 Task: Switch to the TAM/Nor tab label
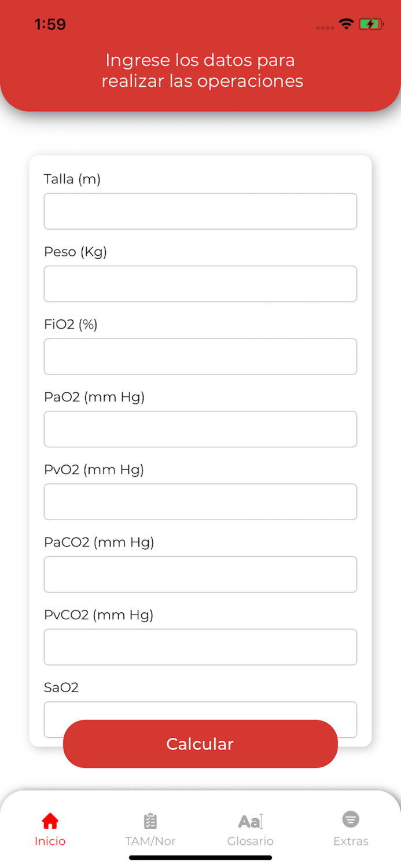tap(150, 841)
